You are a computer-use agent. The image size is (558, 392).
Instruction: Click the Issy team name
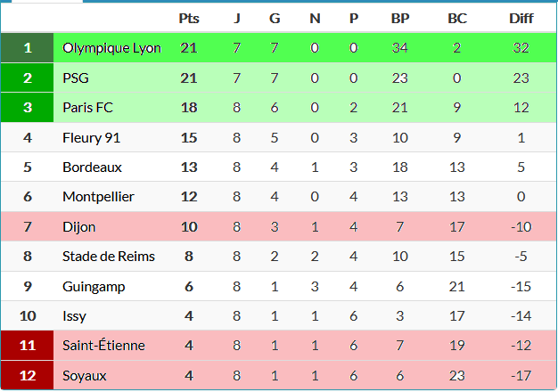pos(76,316)
